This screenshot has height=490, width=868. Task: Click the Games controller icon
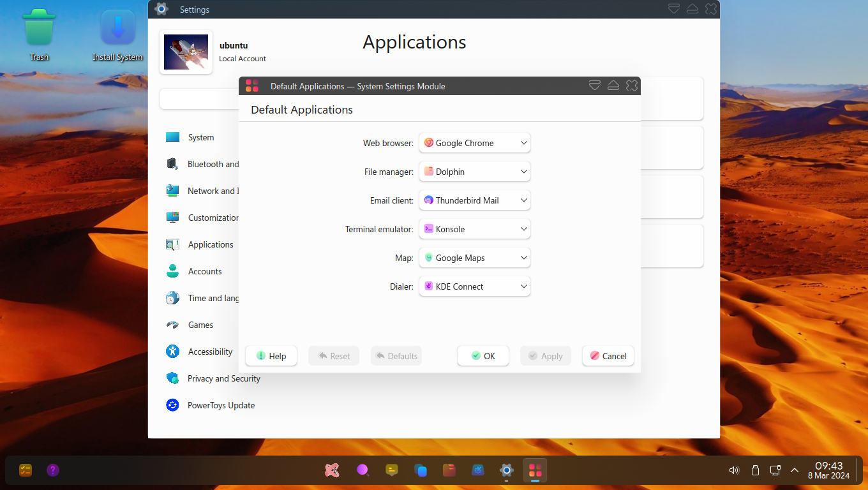tap(172, 325)
